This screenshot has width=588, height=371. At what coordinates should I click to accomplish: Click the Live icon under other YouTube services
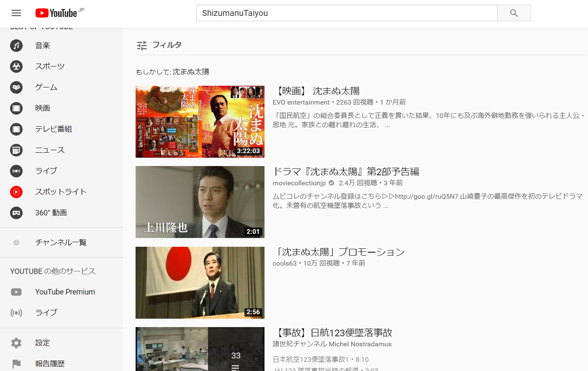pyautogui.click(x=16, y=313)
